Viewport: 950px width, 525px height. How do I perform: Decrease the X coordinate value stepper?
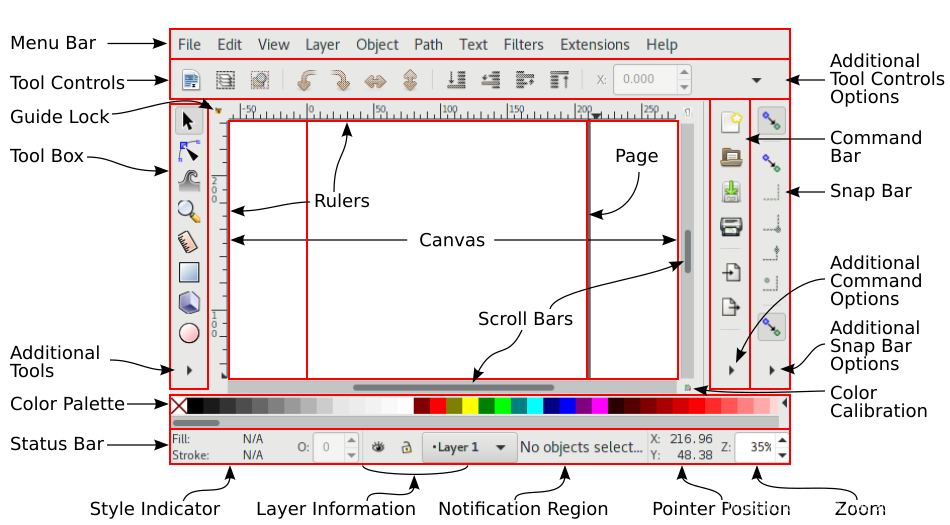pyautogui.click(x=684, y=87)
